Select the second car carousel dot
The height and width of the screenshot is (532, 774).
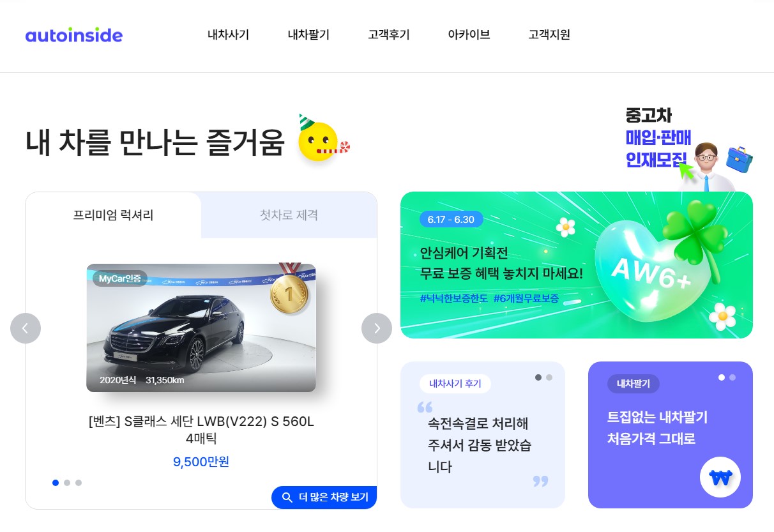(67, 483)
